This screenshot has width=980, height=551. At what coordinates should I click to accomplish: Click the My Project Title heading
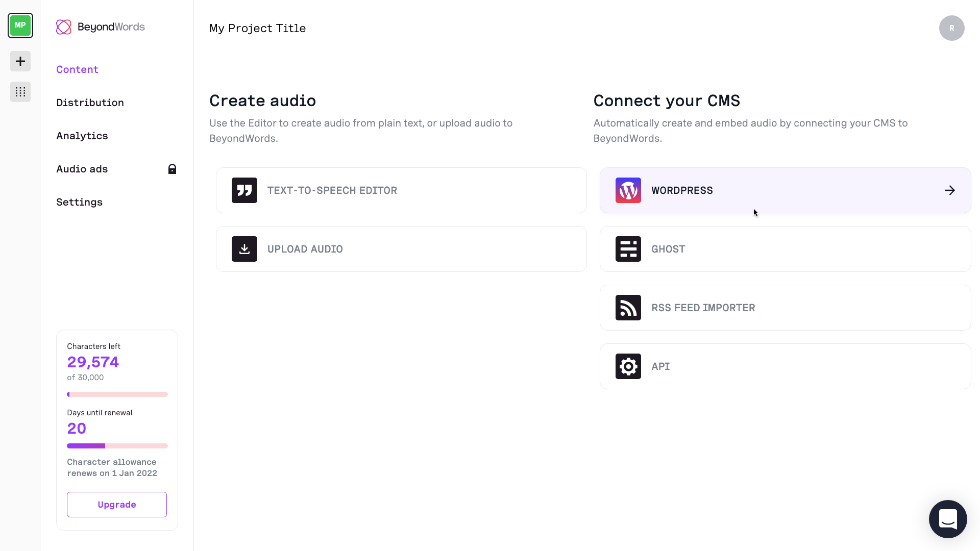[x=257, y=28]
